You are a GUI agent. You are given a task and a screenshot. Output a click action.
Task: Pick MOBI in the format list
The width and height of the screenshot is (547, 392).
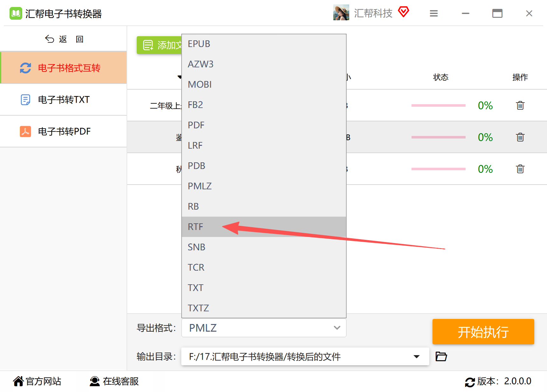click(x=264, y=84)
